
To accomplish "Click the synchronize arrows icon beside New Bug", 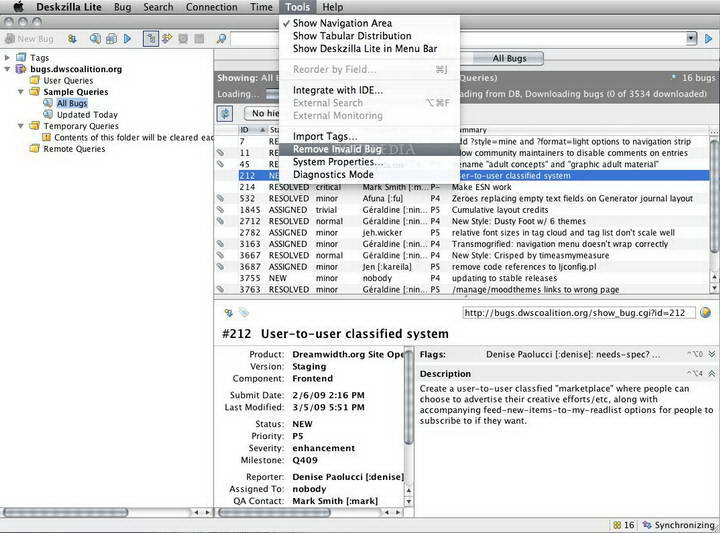I will click(x=72, y=39).
